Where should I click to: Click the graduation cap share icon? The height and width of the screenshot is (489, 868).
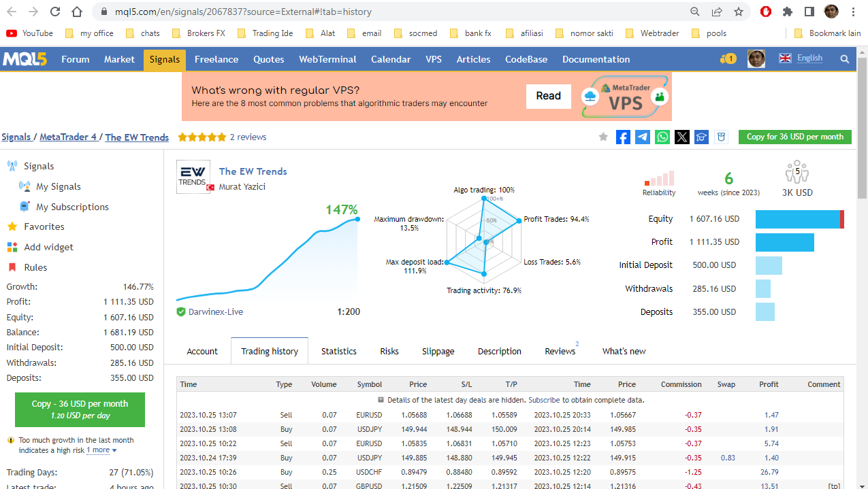coord(702,137)
